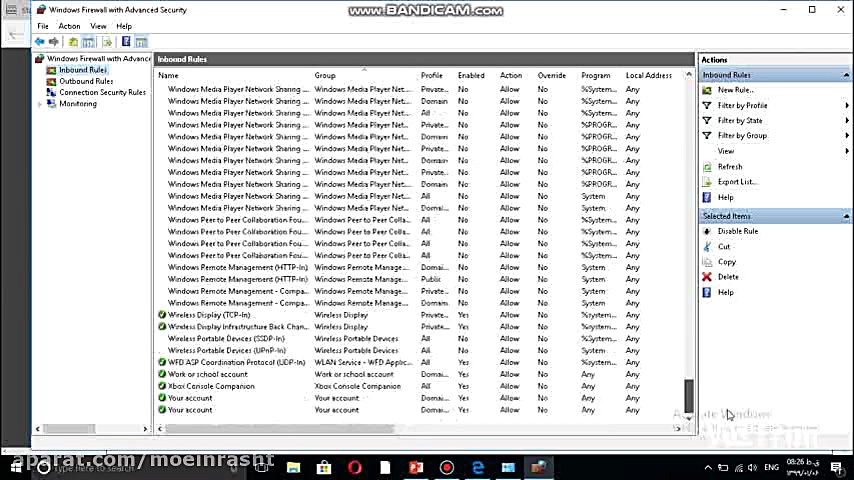Screen dimensions: 854x480
Task: Click the ENG language indicator in tray
Action: pos(771,467)
